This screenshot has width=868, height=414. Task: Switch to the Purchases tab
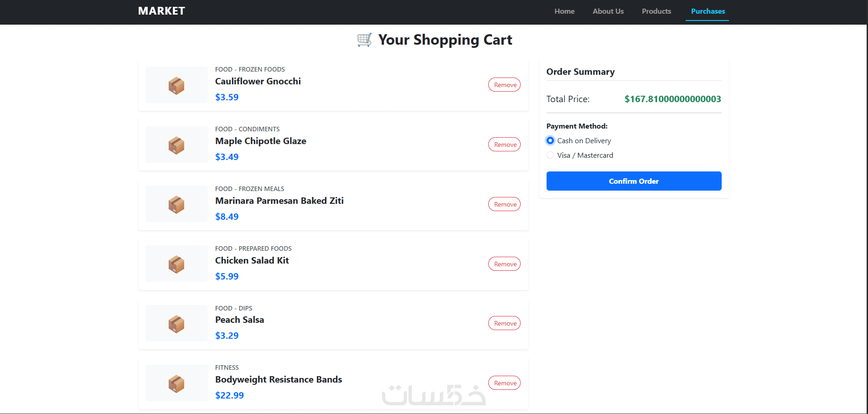[x=708, y=11]
